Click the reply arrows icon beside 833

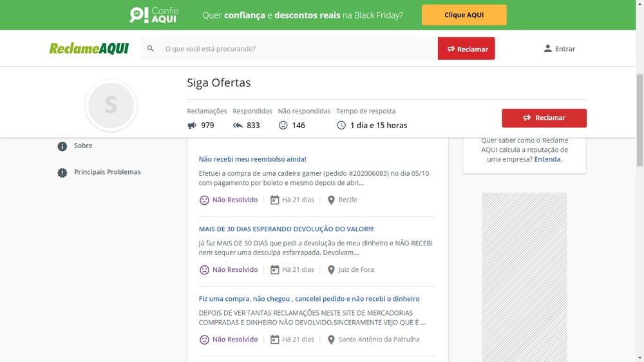(238, 126)
